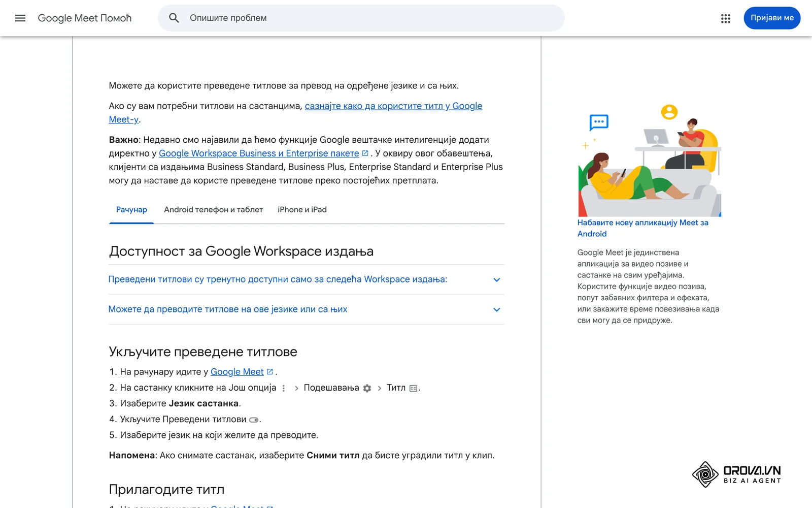The width and height of the screenshot is (812, 508).
Task: Switch to Android телефон и таблет tab
Action: 213,210
